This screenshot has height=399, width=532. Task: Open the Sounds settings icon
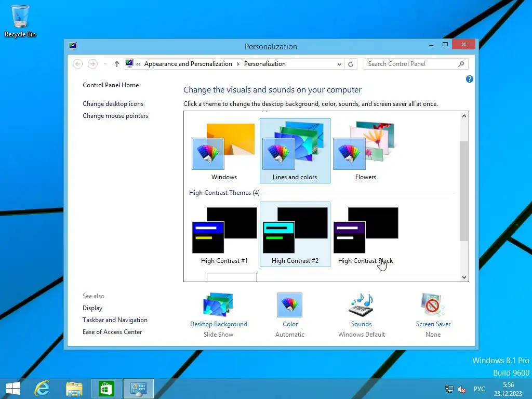coord(362,304)
